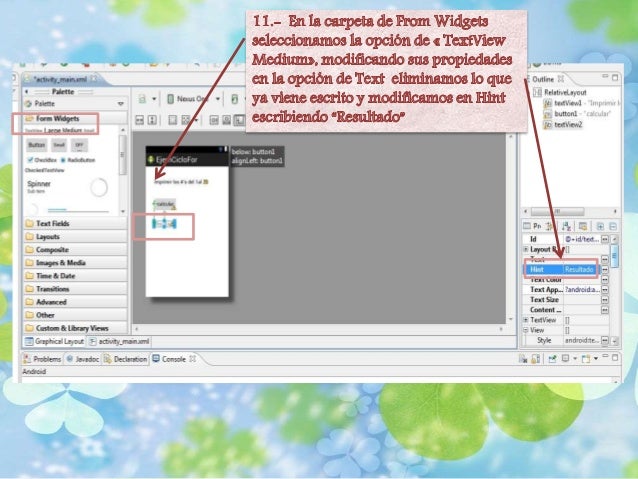Expand the Layout Parameters properties group

[526, 249]
